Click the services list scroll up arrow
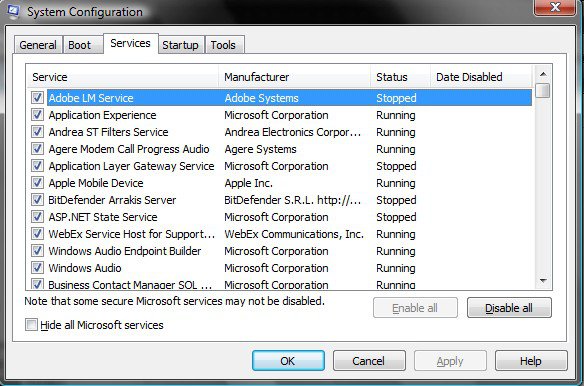 click(543, 74)
